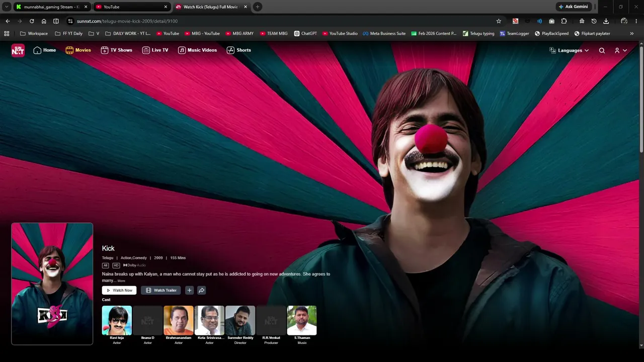
Task: Open Brahmanandam cast thumbnail
Action: point(179,320)
